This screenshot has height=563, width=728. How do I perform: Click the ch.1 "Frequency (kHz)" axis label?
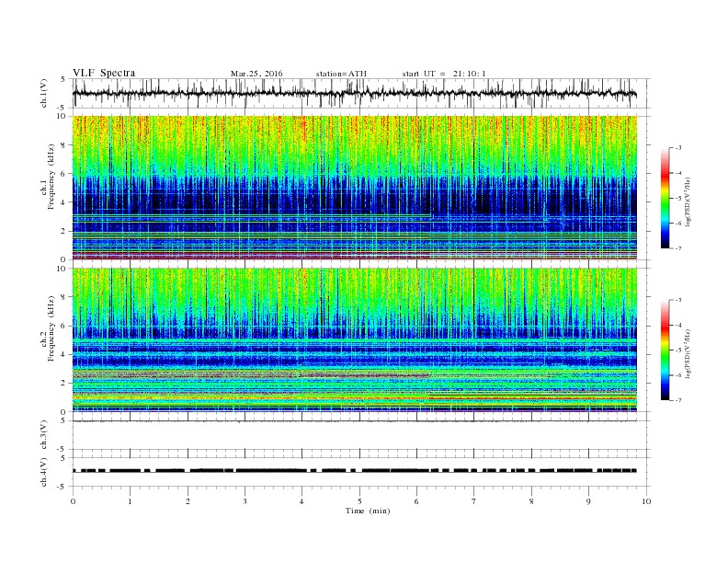pyautogui.click(x=51, y=176)
